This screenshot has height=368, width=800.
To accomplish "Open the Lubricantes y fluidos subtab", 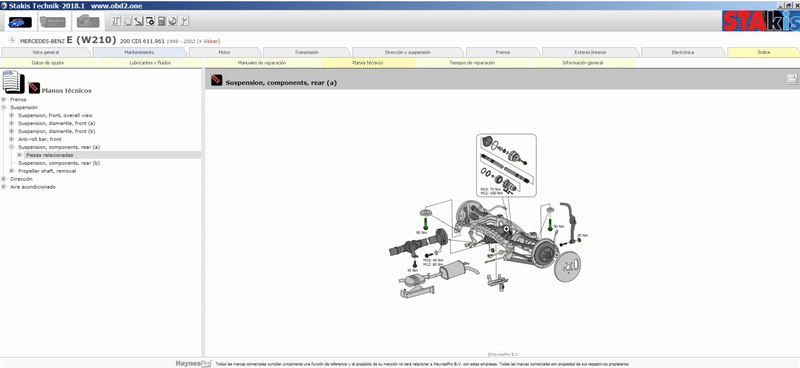I will click(x=151, y=63).
